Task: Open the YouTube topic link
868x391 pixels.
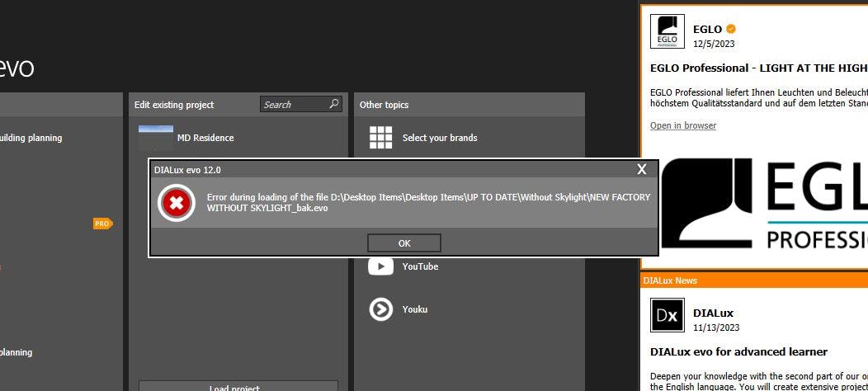Action: coord(420,266)
